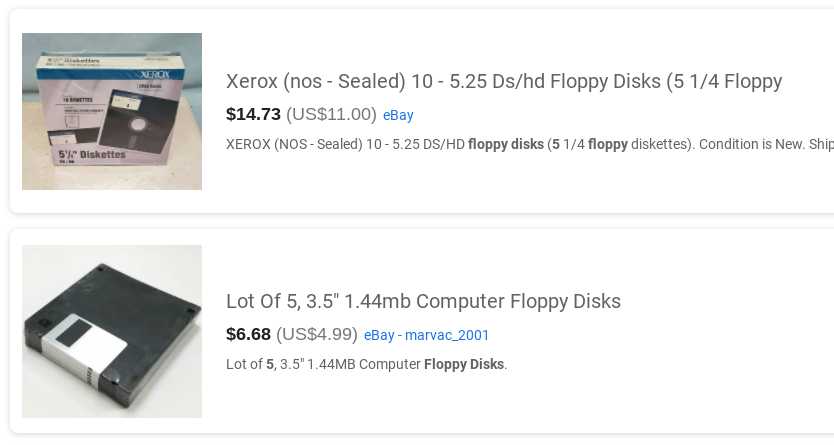Click the $6.68 price
The image size is (834, 445).
click(x=248, y=334)
